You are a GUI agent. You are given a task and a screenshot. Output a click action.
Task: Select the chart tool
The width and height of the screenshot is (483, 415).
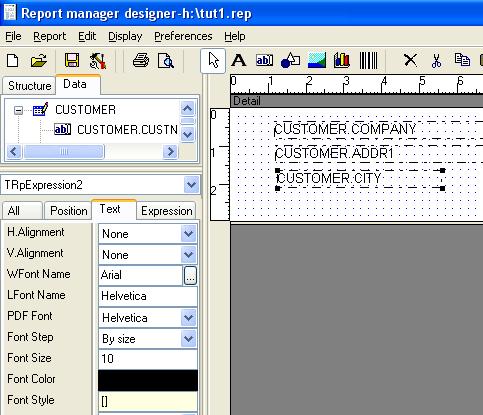[x=342, y=60]
